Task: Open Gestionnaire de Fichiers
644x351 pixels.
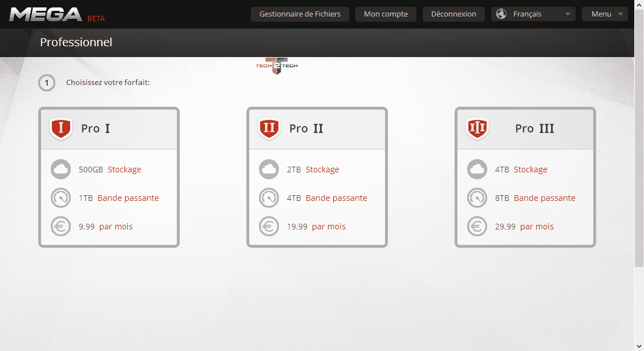Action: 300,14
